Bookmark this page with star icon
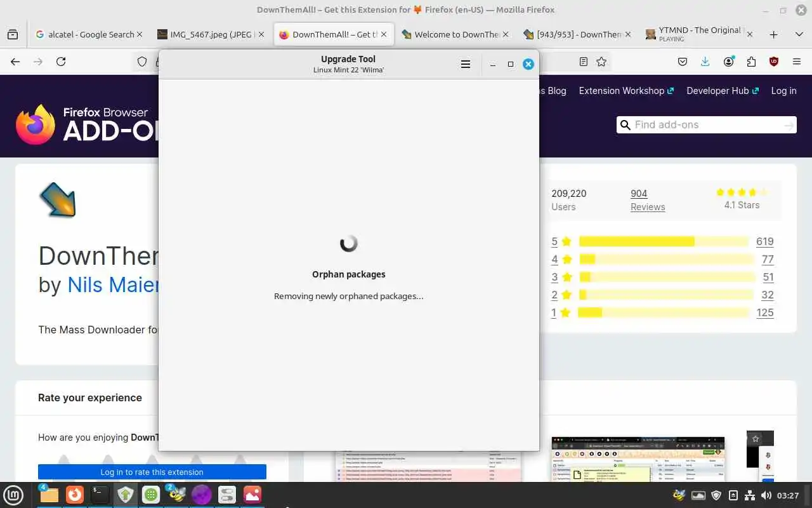Viewport: 812px width, 508px height. [x=601, y=62]
